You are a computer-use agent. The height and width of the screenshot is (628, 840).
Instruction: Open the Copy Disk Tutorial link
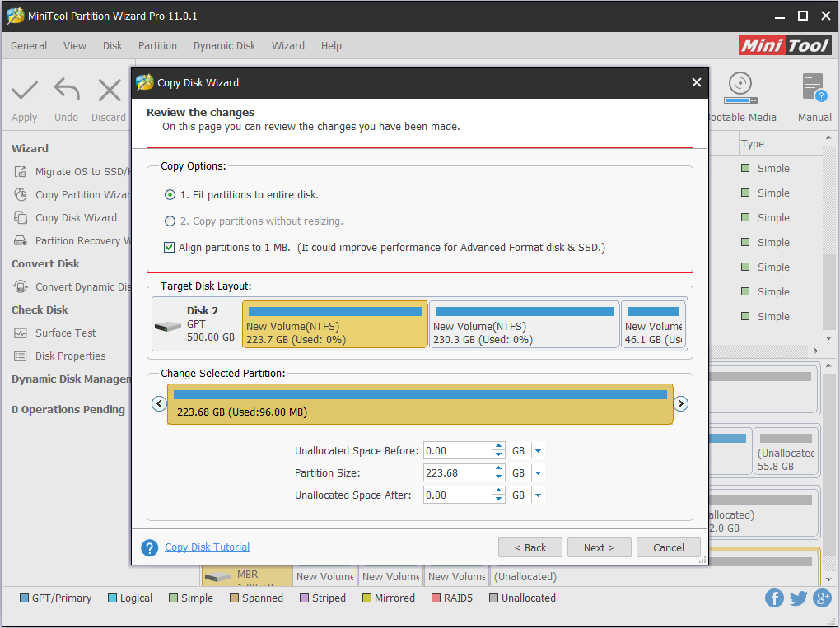coord(208,547)
